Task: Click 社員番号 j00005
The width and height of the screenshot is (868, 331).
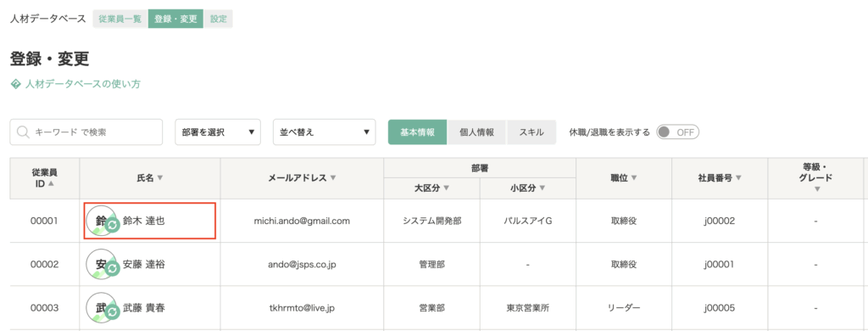Action: point(720,307)
